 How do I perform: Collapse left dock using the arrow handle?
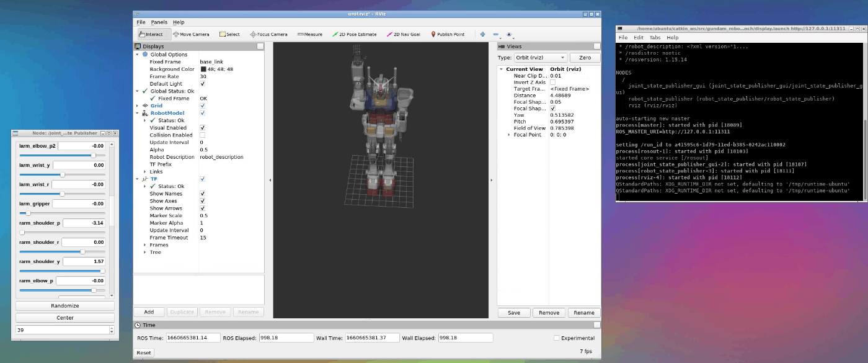270,180
